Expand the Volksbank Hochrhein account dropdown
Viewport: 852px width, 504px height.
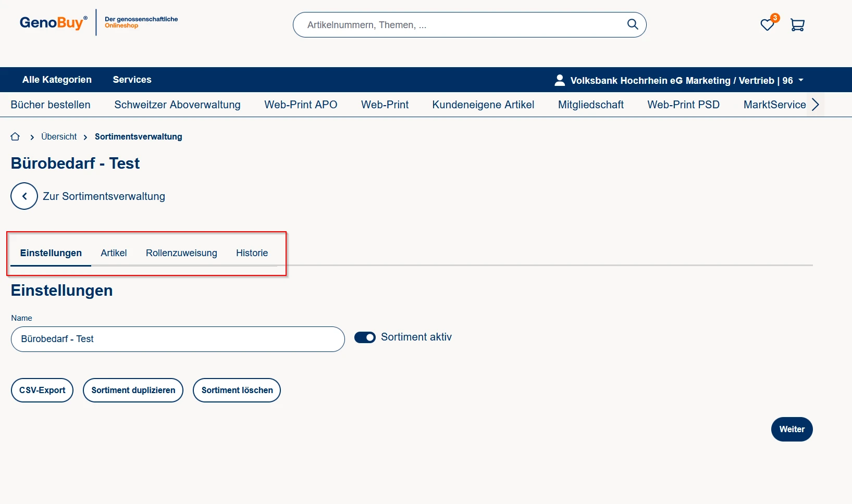point(800,80)
